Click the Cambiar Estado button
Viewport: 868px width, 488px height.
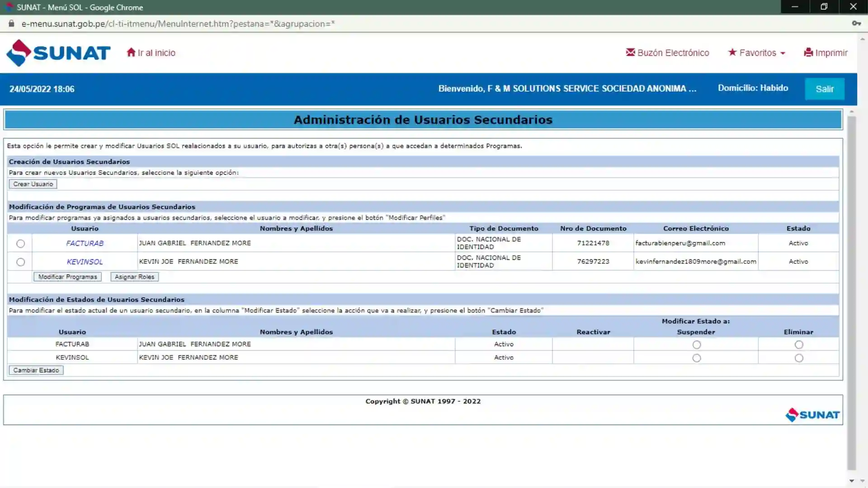click(x=36, y=370)
